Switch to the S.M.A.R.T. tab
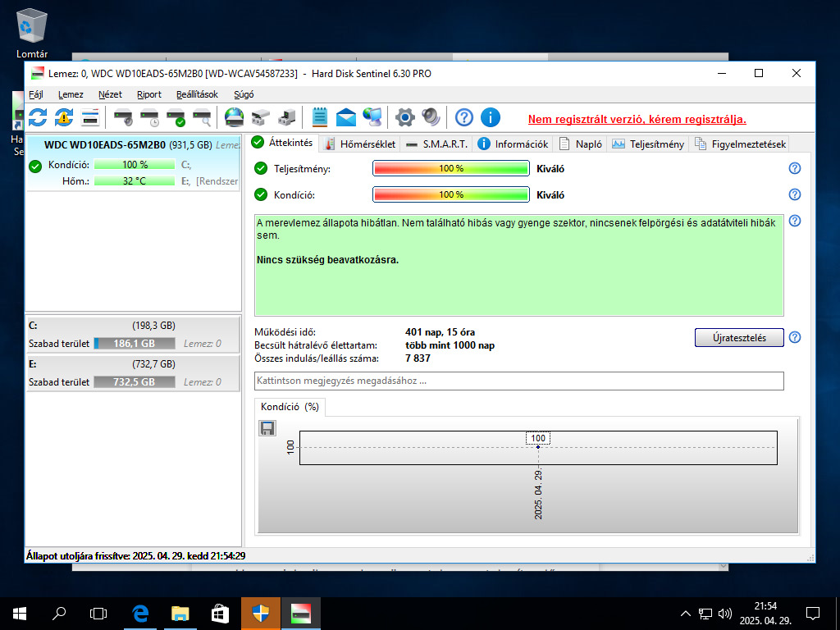840x630 pixels. pos(436,144)
